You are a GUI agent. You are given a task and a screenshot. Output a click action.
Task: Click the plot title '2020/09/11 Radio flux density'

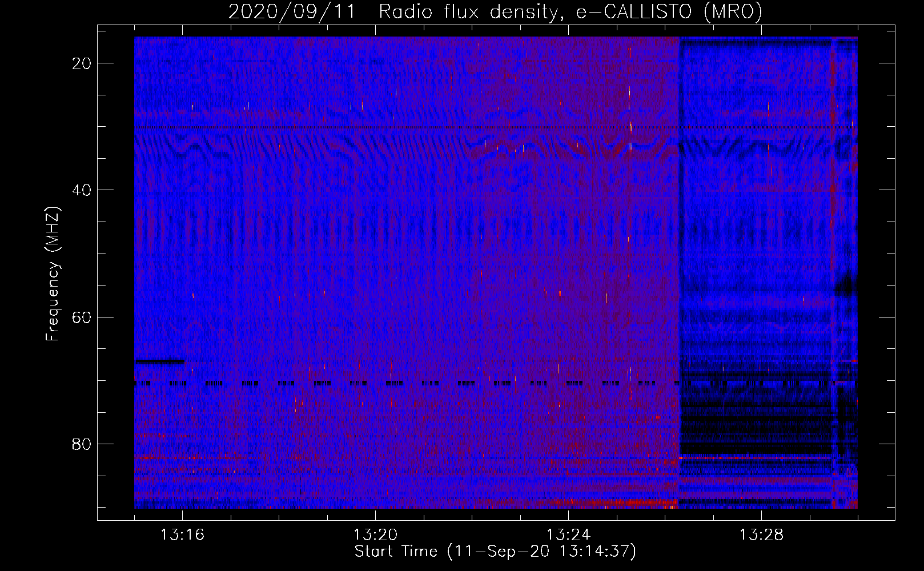pos(495,11)
